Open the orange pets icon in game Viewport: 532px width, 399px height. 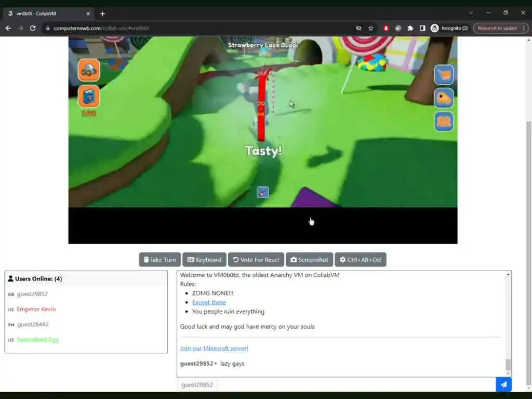tap(89, 70)
